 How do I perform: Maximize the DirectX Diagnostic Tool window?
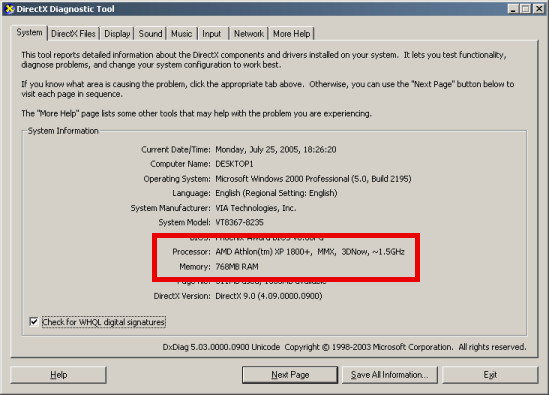tap(526, 9)
